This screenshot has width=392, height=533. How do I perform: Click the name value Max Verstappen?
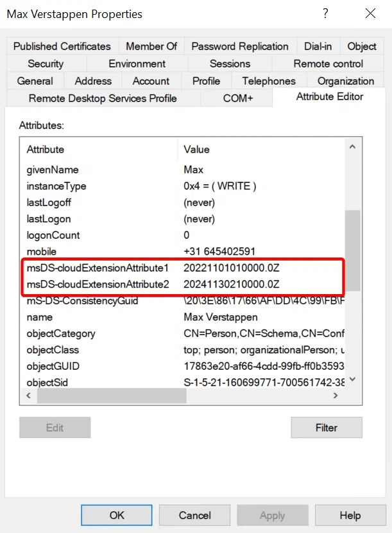[x=221, y=317]
